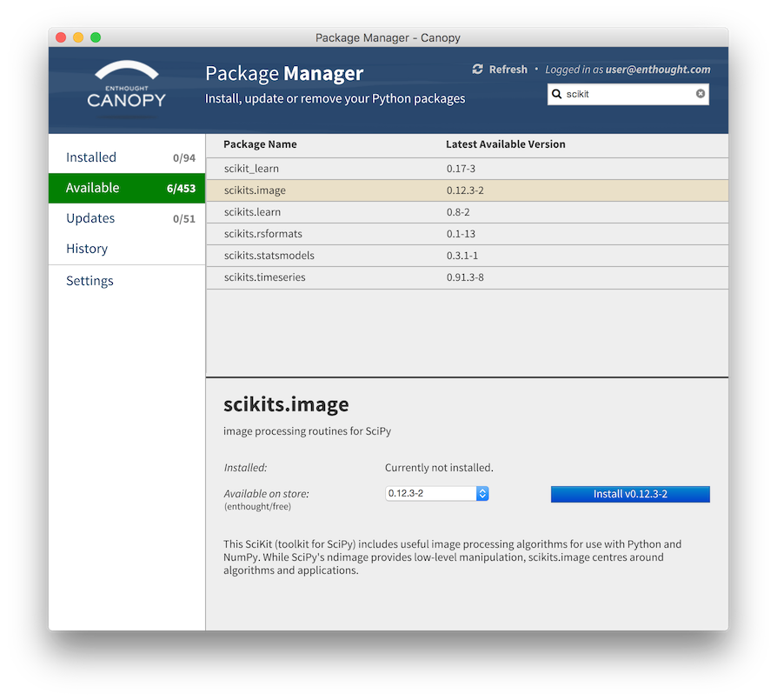Select the scikits.rsformats package
The image size is (777, 700).
(x=467, y=234)
